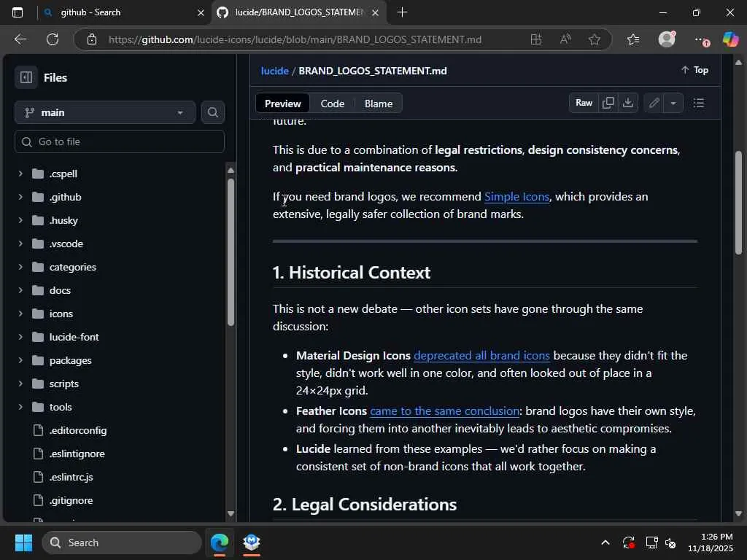Expand the lucide-font folder chevron
Screen dimensions: 747x560
(x=20, y=337)
